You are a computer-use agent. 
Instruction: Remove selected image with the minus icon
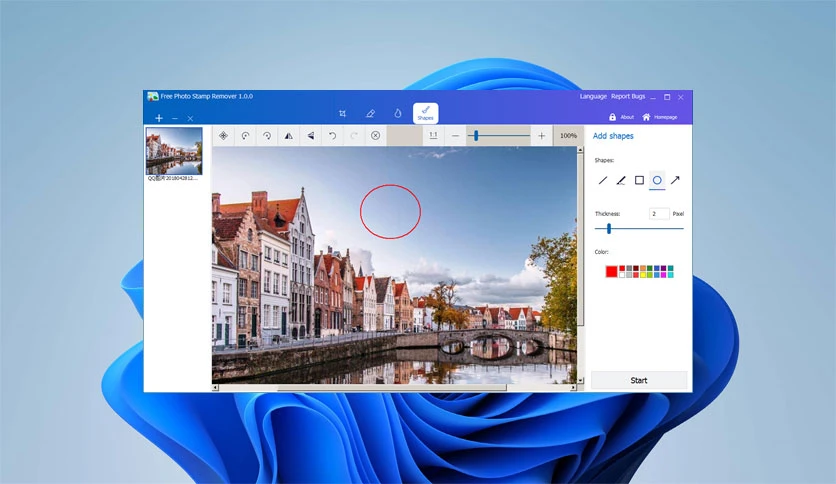point(175,118)
